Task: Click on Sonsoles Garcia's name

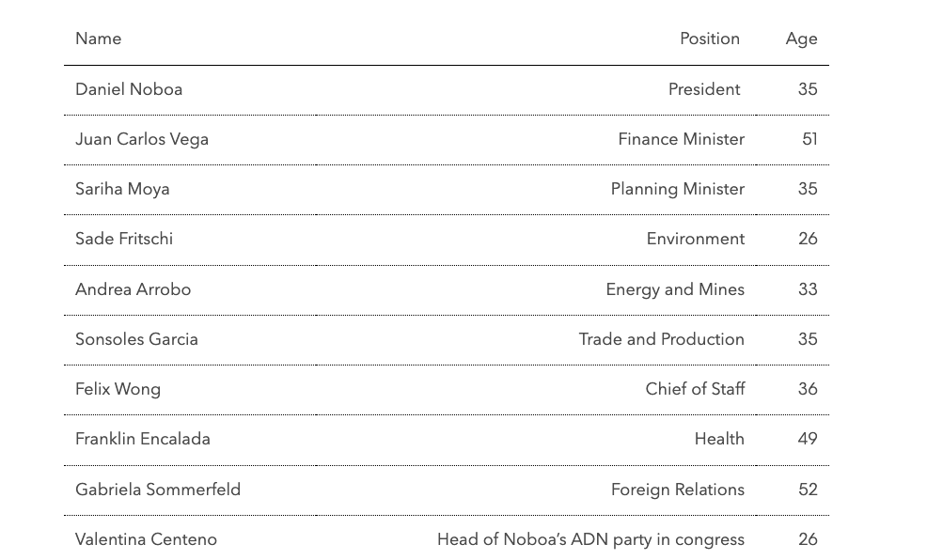Action: 136,339
